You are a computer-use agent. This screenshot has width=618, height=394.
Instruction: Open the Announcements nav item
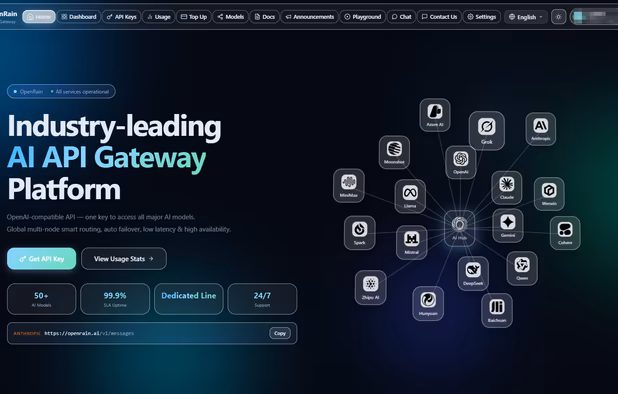[310, 17]
